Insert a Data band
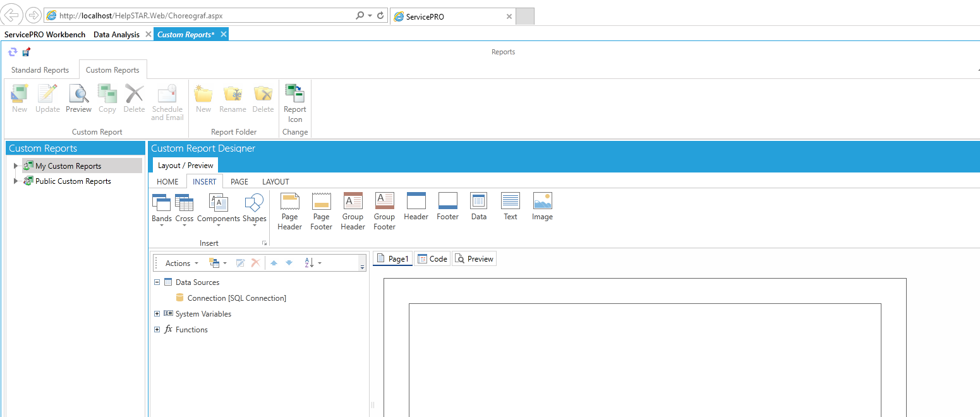This screenshot has width=980, height=417. 479,207
